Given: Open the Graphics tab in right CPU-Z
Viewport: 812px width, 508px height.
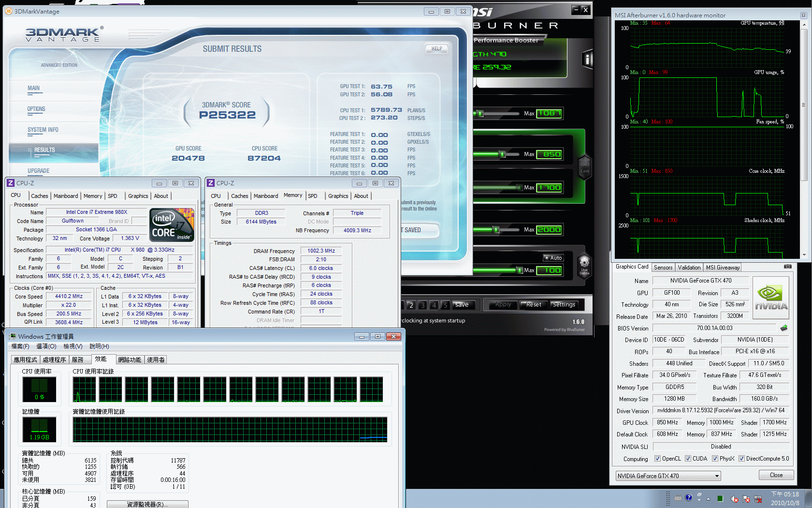Looking at the screenshot, I should point(338,196).
